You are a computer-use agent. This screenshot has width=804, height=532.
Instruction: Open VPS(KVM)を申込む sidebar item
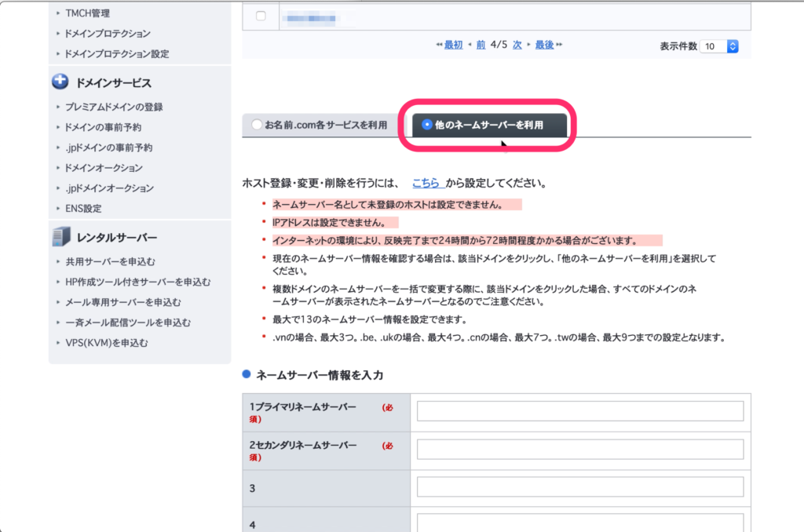point(106,343)
